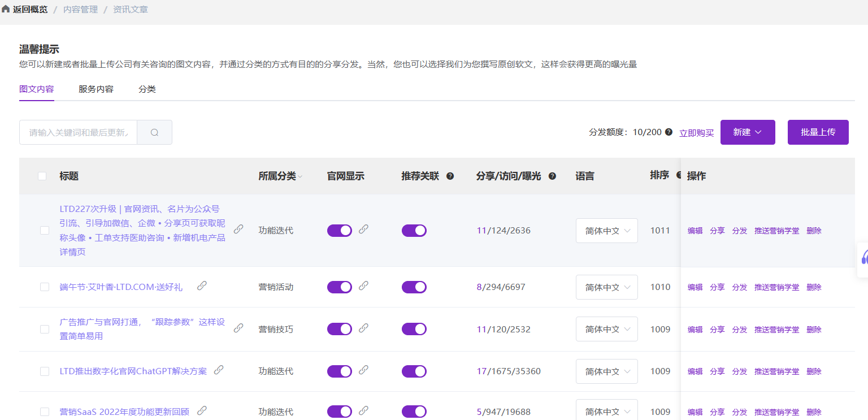Switch to the 分类 tab
Image resolution: width=868 pixels, height=420 pixels.
(147, 89)
